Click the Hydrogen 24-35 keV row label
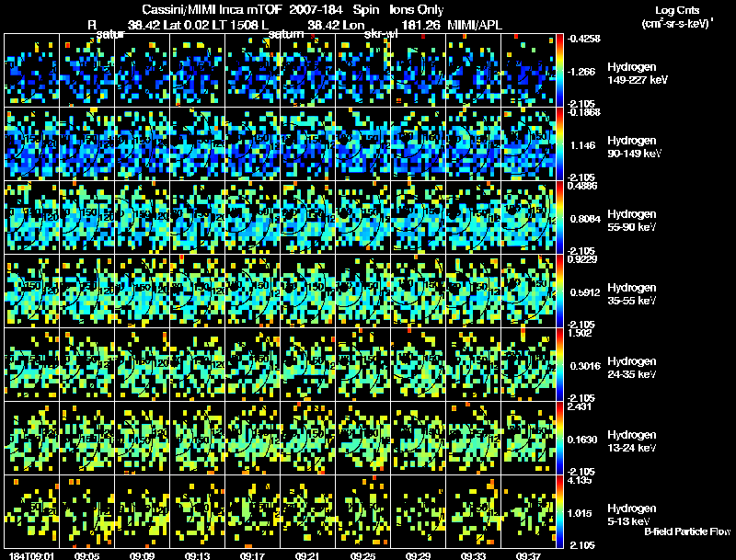This screenshot has width=736, height=560. tap(632, 368)
